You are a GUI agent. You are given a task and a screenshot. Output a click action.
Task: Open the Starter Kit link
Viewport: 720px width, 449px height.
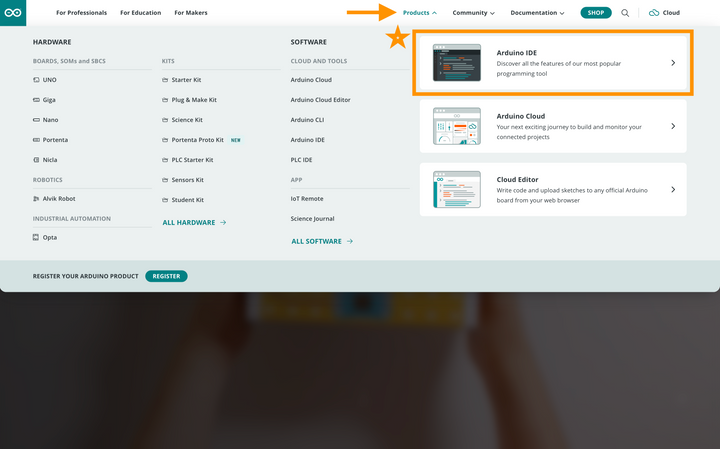click(186, 80)
